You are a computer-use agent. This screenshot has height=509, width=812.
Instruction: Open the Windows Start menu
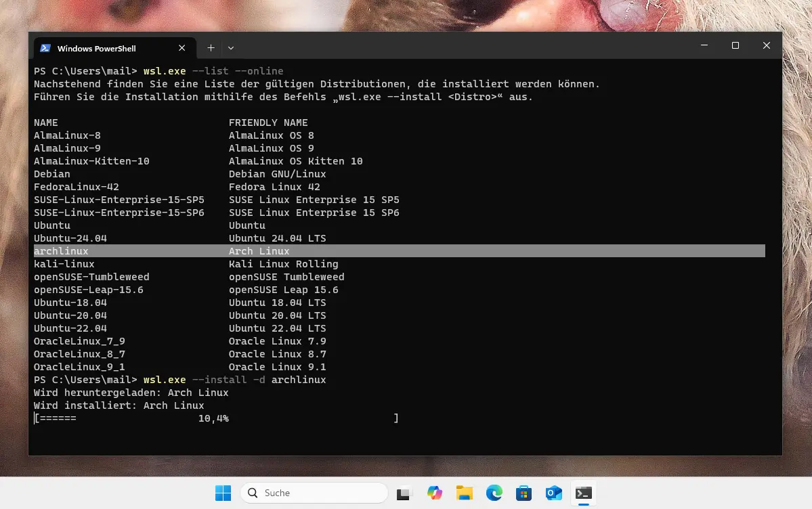tap(223, 493)
